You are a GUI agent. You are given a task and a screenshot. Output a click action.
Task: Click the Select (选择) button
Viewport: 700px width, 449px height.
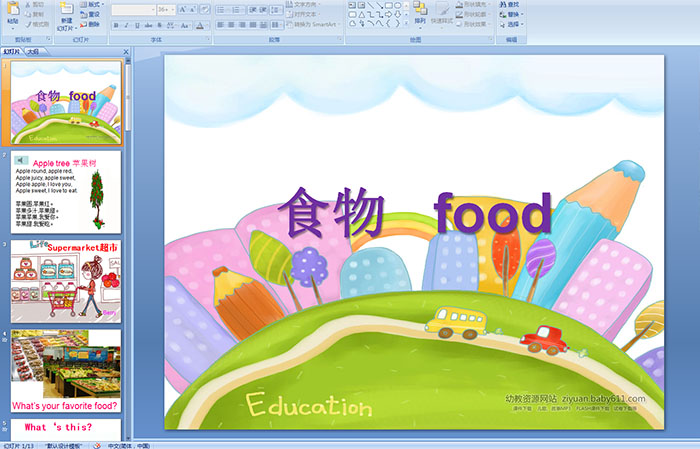[x=512, y=24]
